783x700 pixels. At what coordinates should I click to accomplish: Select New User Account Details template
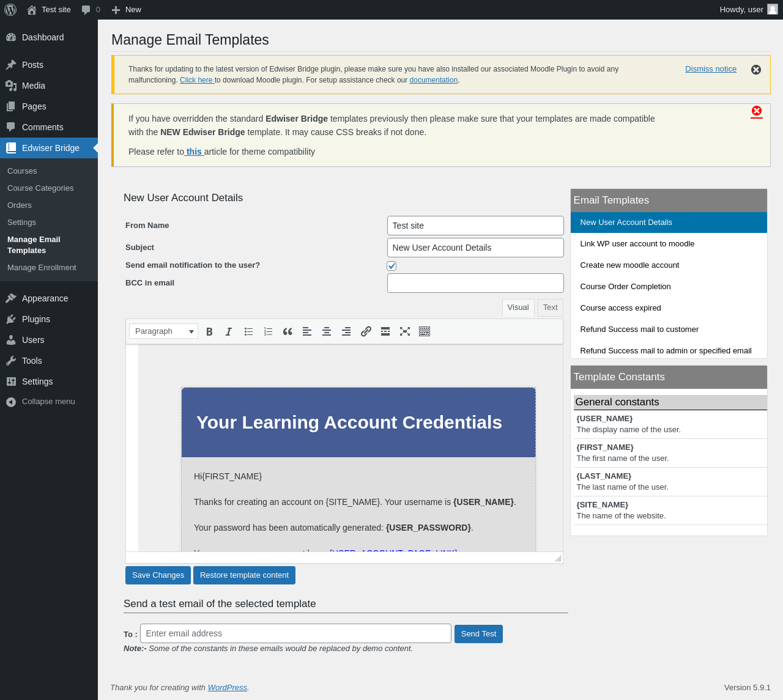(669, 223)
